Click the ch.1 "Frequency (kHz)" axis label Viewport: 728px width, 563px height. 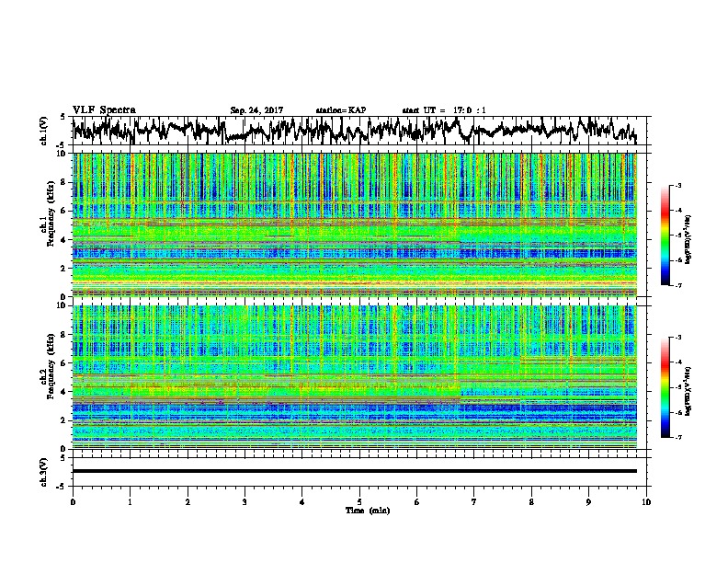pos(51,214)
